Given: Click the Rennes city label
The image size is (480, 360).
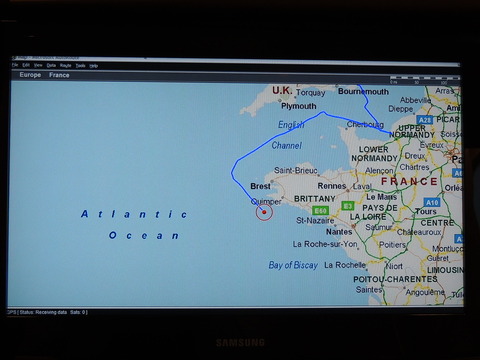Looking at the screenshot, I should 332,186.
